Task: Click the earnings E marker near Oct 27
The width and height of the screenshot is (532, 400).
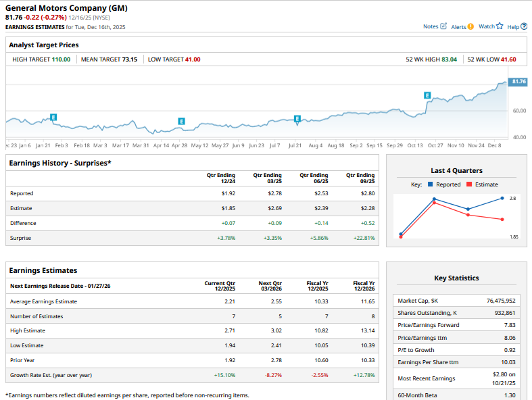Action: [427, 95]
